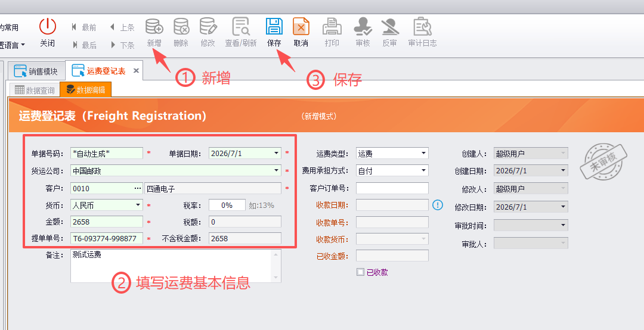Open the 创建人 dropdown
The image size is (644, 330).
563,154
